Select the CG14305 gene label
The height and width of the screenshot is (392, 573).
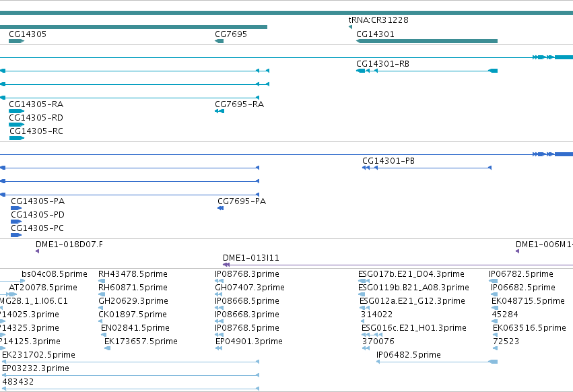click(x=28, y=34)
